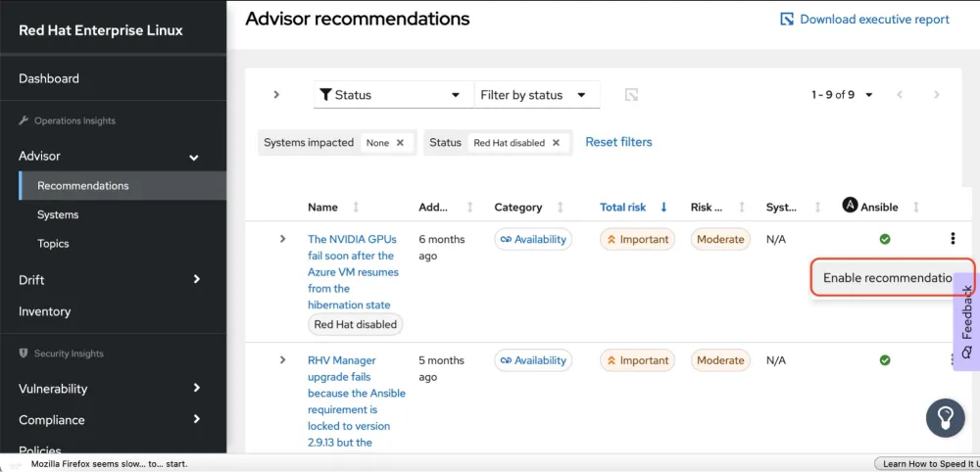980x472 pixels.
Task: Click Download executive report link
Action: (x=864, y=20)
